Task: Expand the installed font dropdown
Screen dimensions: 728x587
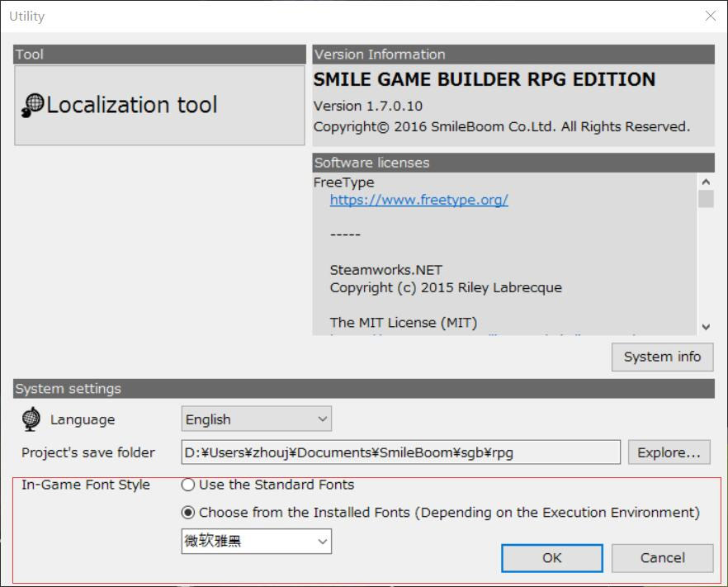Action: 256,541
